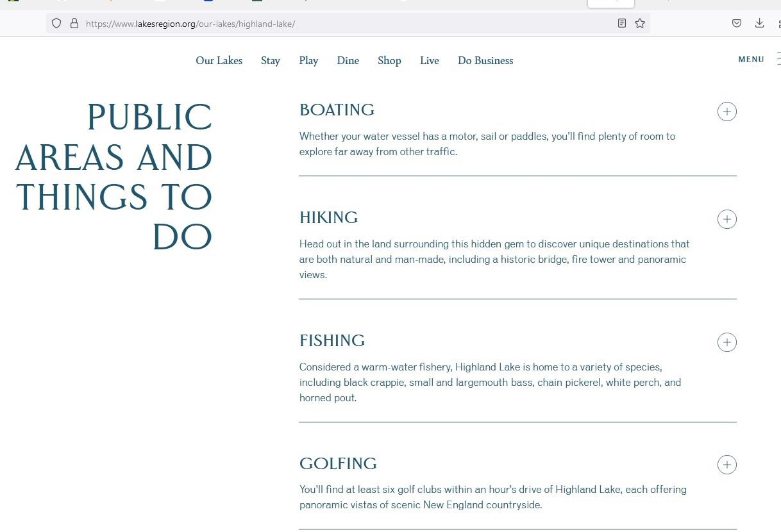
Task: Expand the Fishing section plus icon
Action: point(726,342)
